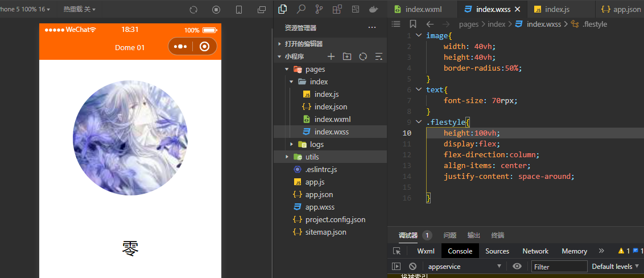Expand the logs folder

[291, 144]
